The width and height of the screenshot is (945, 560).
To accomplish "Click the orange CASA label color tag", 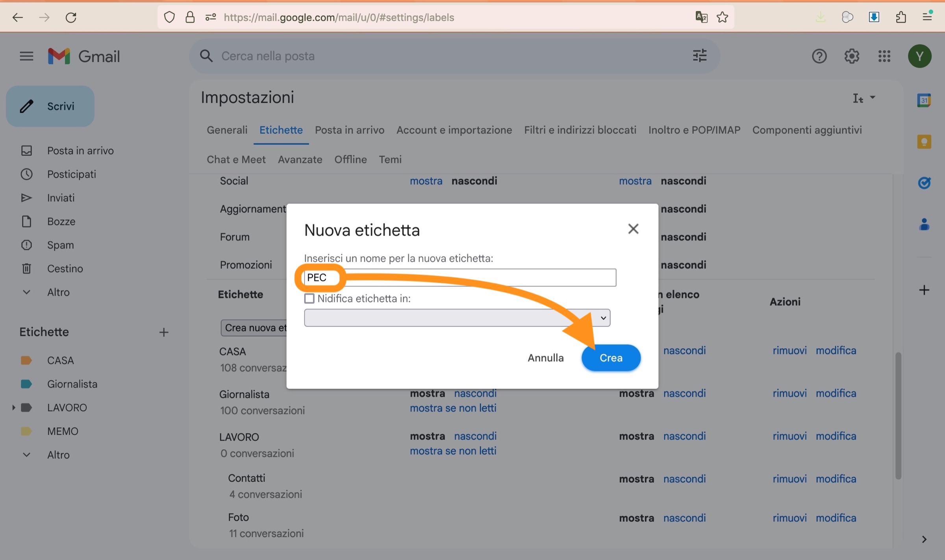I will click(26, 360).
